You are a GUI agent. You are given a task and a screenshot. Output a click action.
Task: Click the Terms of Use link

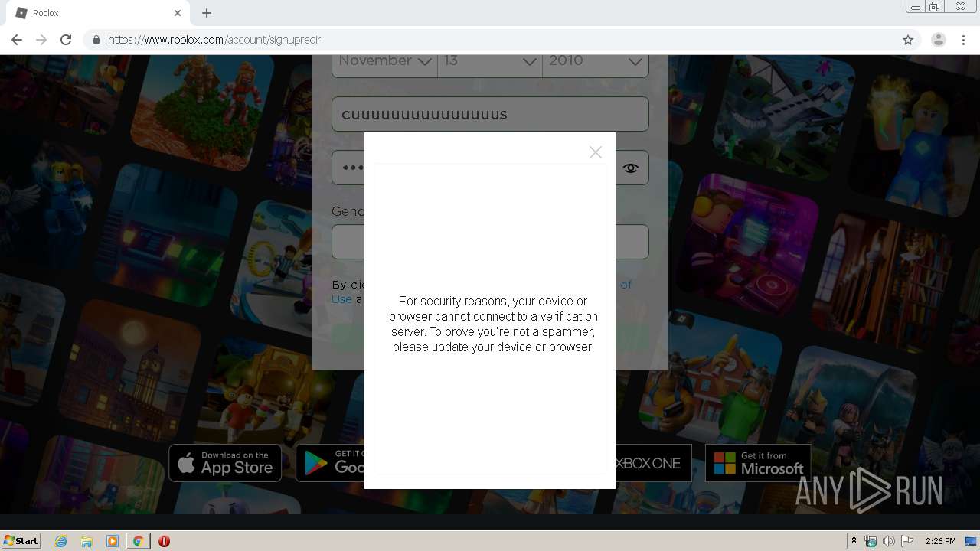[341, 299]
